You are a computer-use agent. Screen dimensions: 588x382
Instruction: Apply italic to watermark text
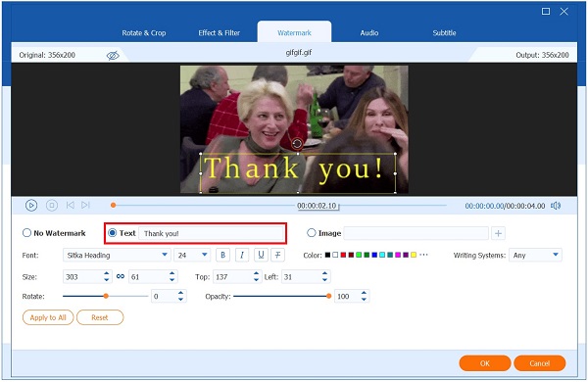point(242,255)
